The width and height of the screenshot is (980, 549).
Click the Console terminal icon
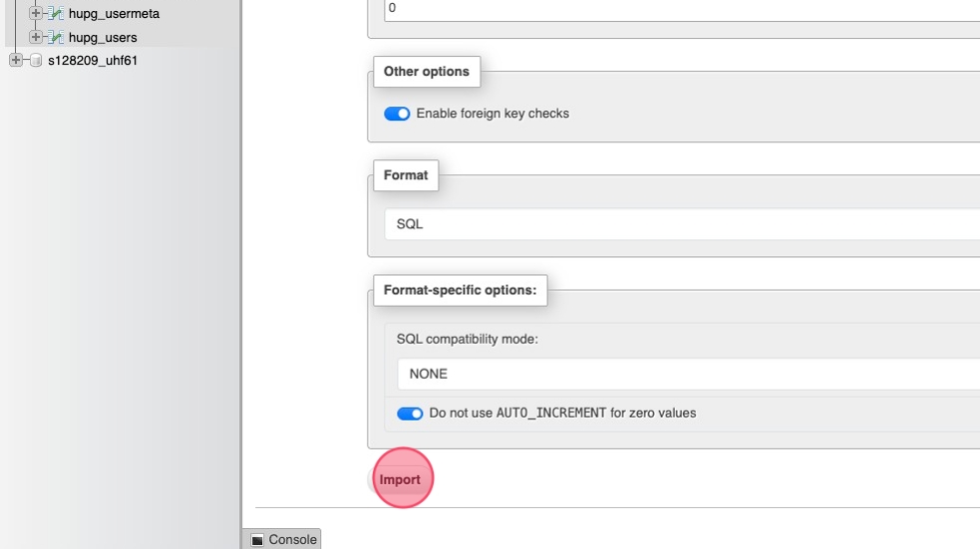tap(257, 539)
